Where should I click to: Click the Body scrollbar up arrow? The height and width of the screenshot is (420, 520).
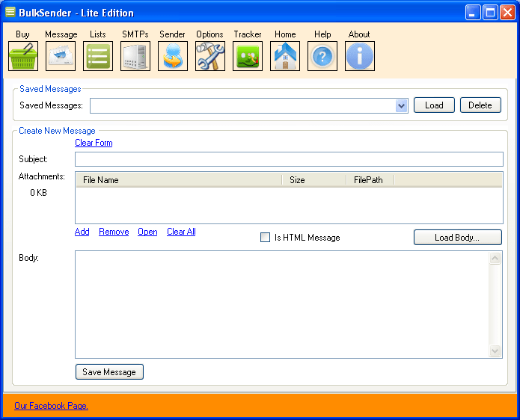tap(495, 259)
